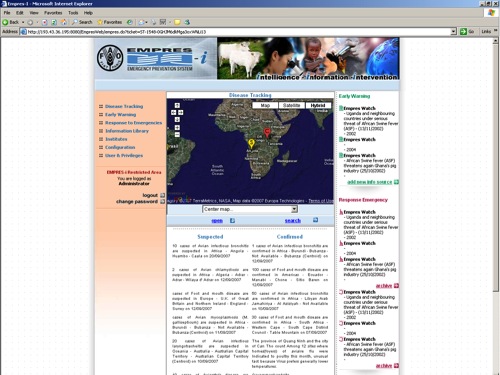Switch map to Hybrid view
This screenshot has height=375, width=500.
click(318, 105)
